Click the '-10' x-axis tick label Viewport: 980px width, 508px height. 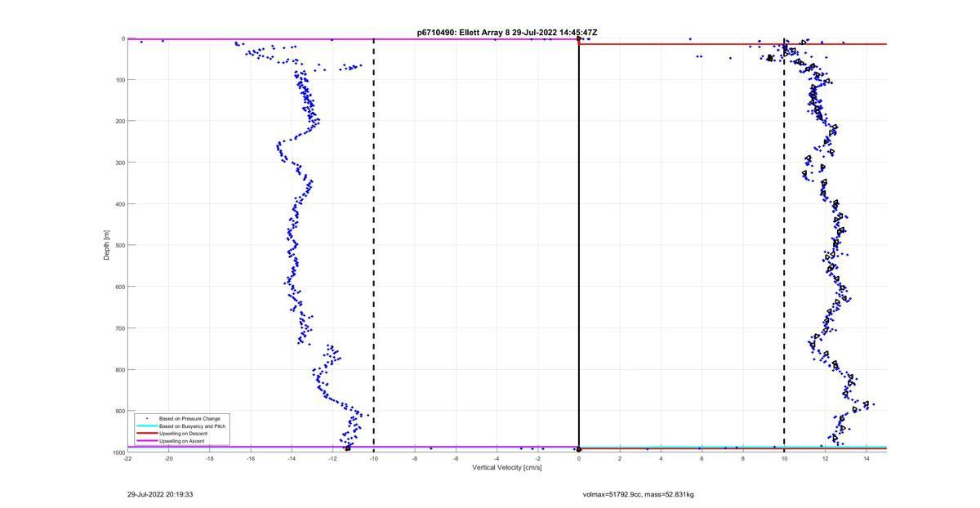tap(373, 458)
